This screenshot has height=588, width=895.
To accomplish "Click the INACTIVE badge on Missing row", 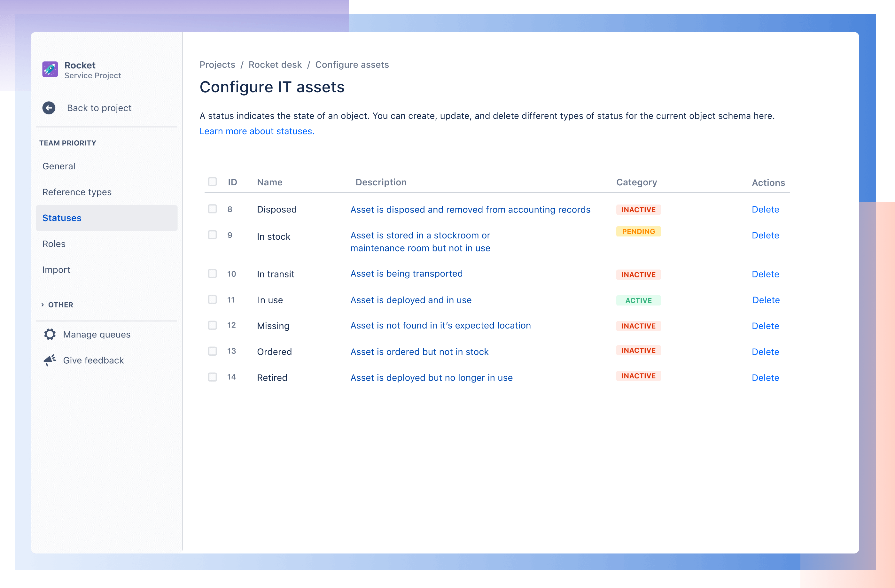I will [638, 325].
